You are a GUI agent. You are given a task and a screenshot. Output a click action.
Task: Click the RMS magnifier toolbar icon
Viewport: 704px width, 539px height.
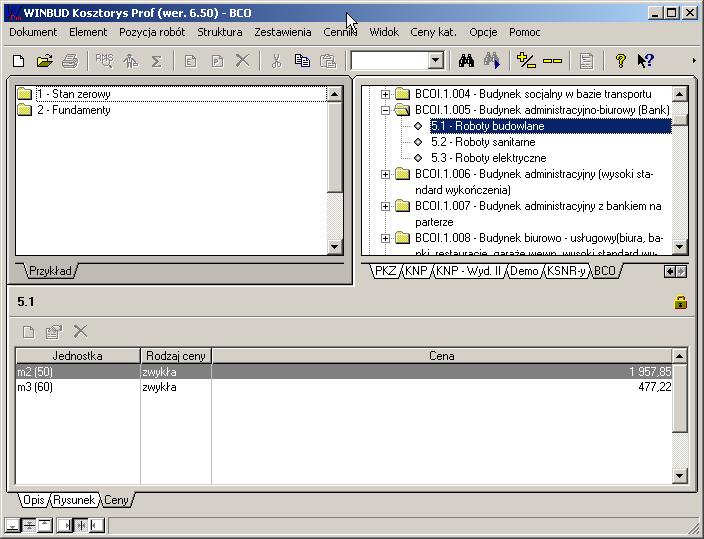(x=105, y=61)
